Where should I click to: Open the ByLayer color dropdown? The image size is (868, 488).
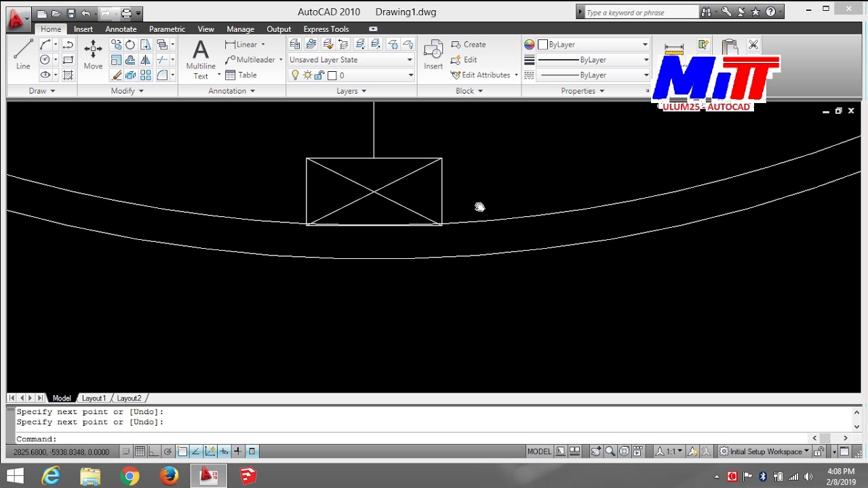pyautogui.click(x=594, y=45)
